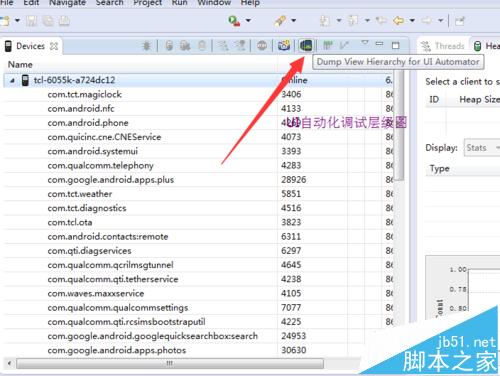This screenshot has height=376, width=500.
Task: Click the Save icon in main toolbar
Action: [x=32, y=21]
